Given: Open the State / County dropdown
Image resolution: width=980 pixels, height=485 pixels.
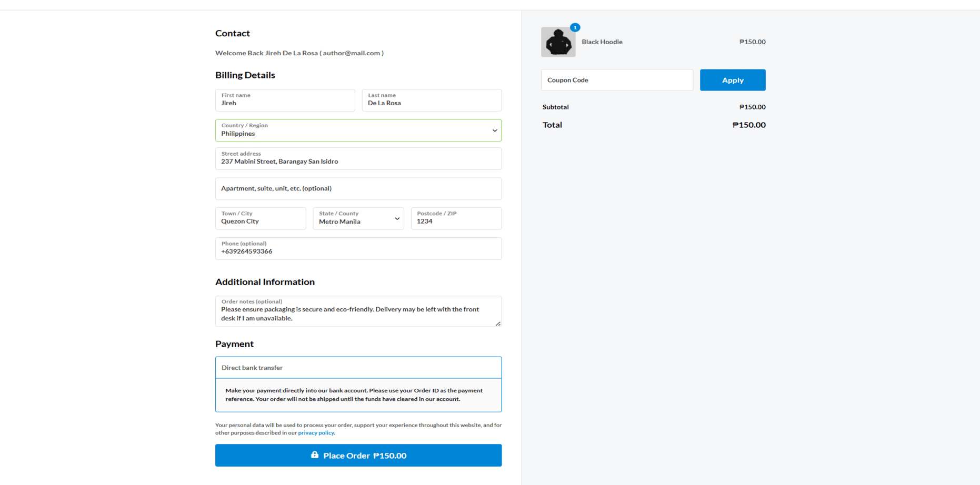Looking at the screenshot, I should click(358, 218).
